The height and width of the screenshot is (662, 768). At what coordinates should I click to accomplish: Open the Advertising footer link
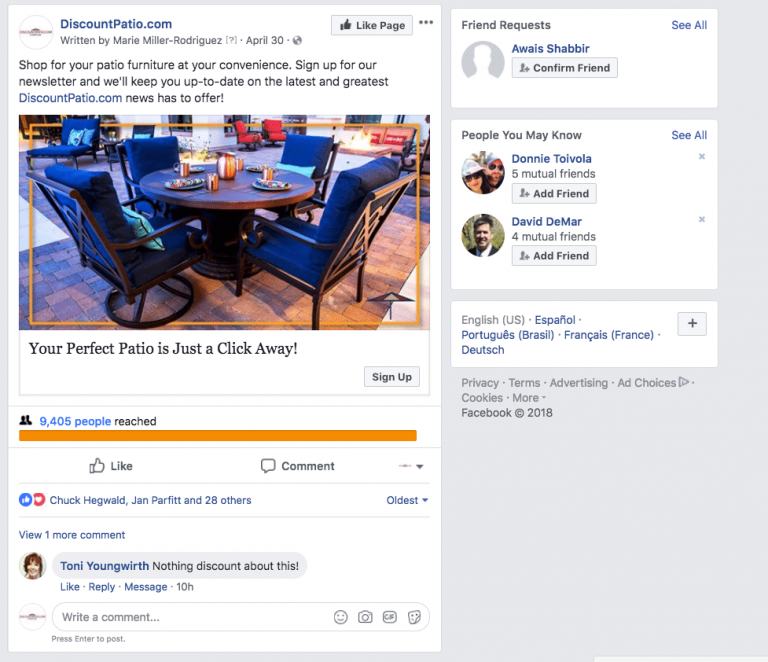click(578, 382)
